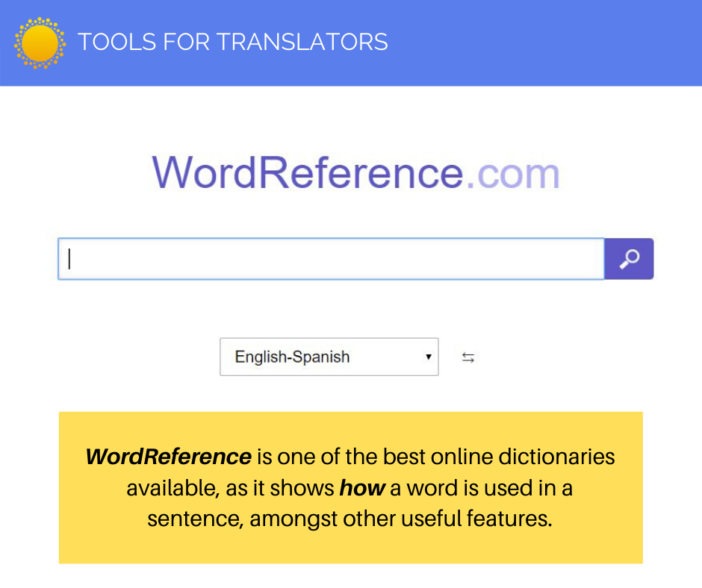Click the WordReference.com logo
The image size is (702, 588).
[x=356, y=172]
